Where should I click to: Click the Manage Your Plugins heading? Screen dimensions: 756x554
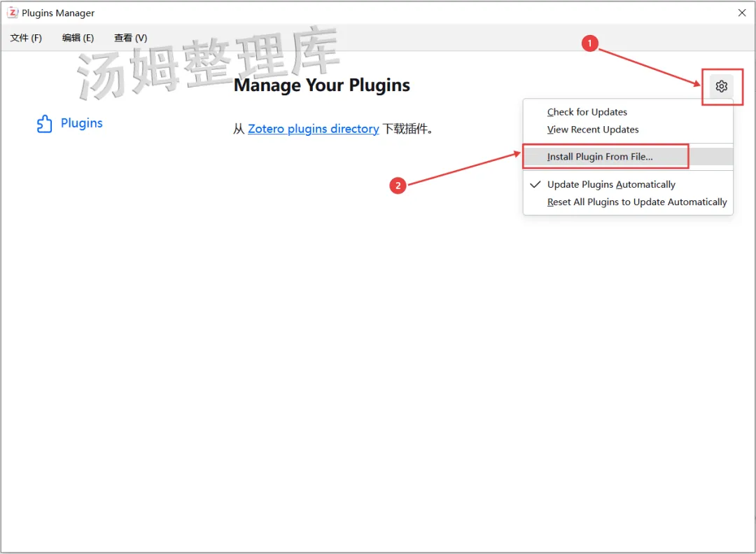click(321, 85)
